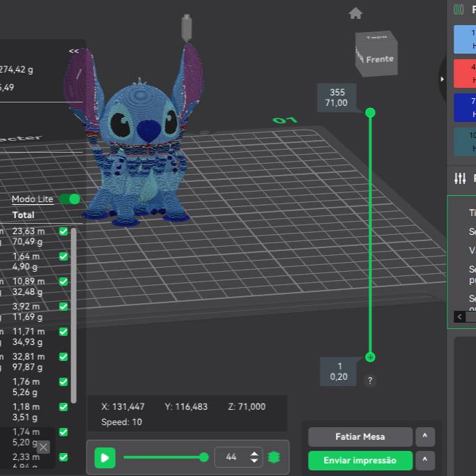Uncheck the 1,74 m filament checkbox
476x476 pixels.
63,432
